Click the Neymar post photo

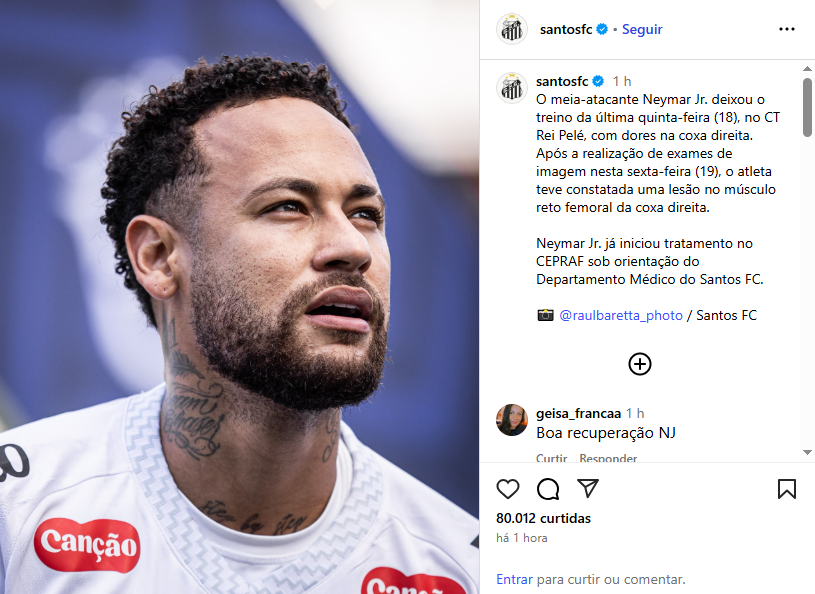239,297
